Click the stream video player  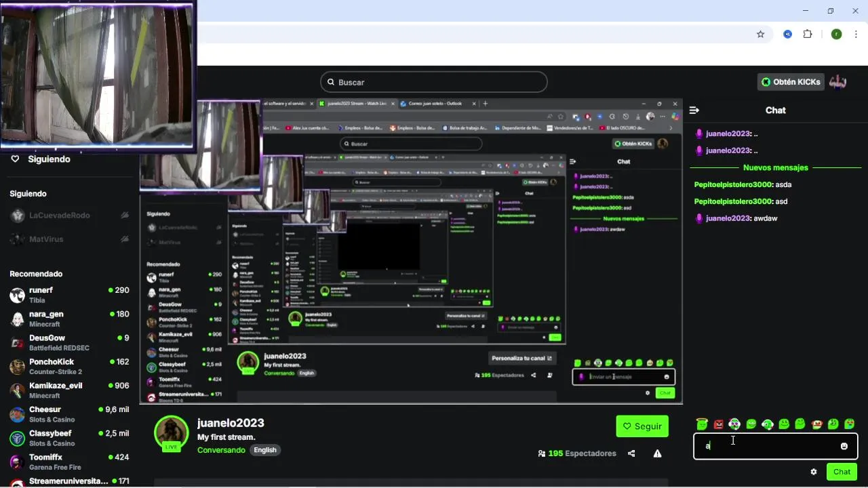[411, 251]
